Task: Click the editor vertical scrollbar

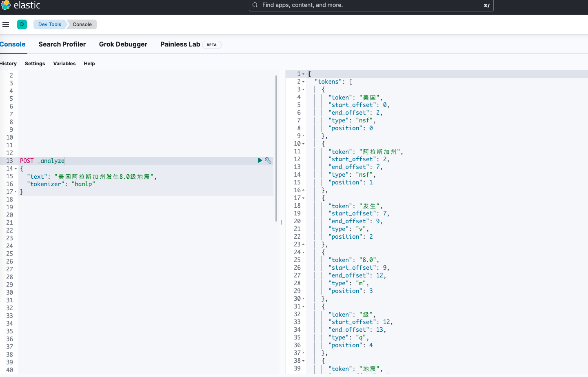Action: point(276,149)
